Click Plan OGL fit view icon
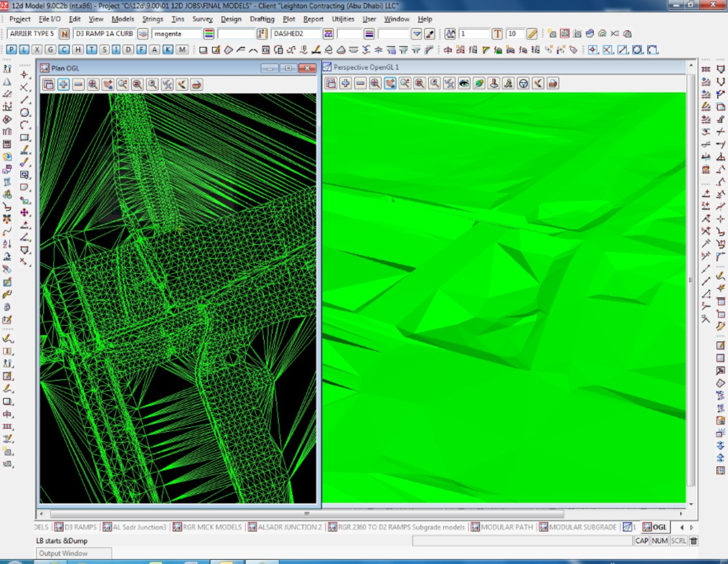 (93, 85)
